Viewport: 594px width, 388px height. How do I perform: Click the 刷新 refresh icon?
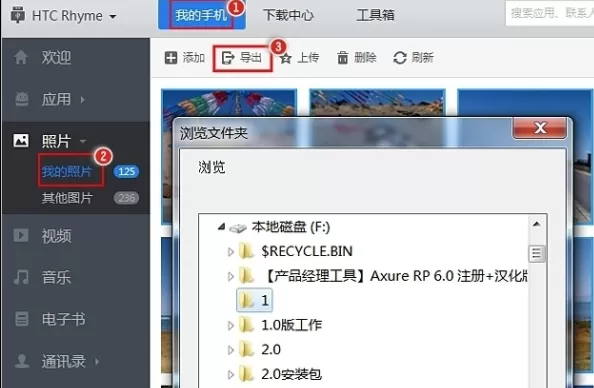pos(400,58)
